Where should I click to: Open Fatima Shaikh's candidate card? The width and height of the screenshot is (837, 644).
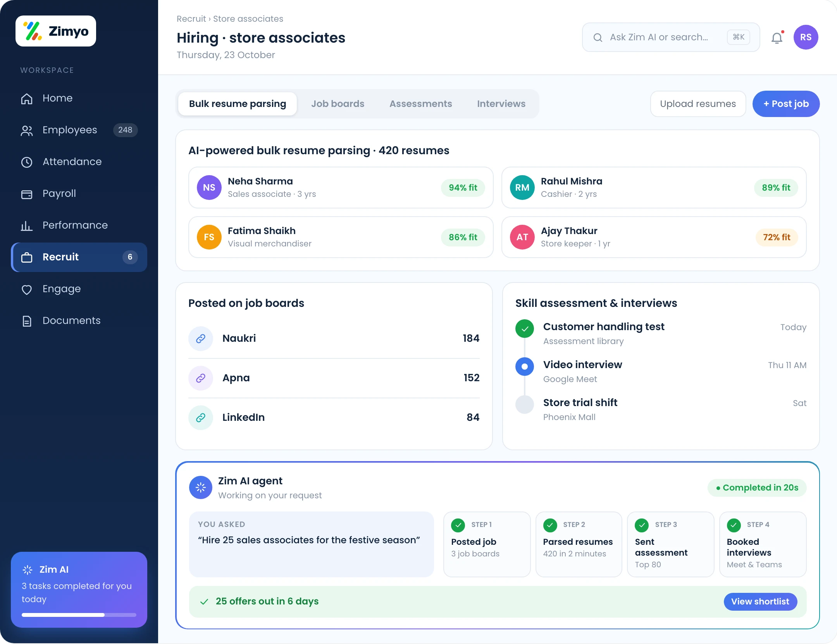341,237
